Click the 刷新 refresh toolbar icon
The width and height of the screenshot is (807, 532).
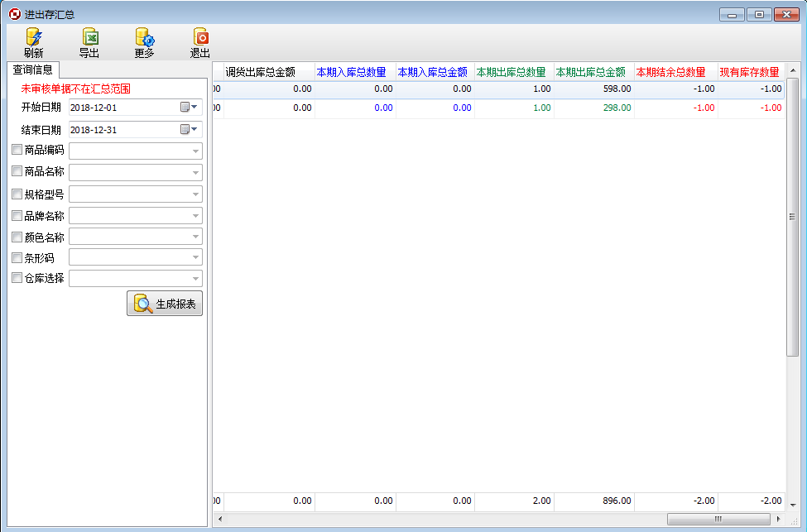tap(34, 37)
